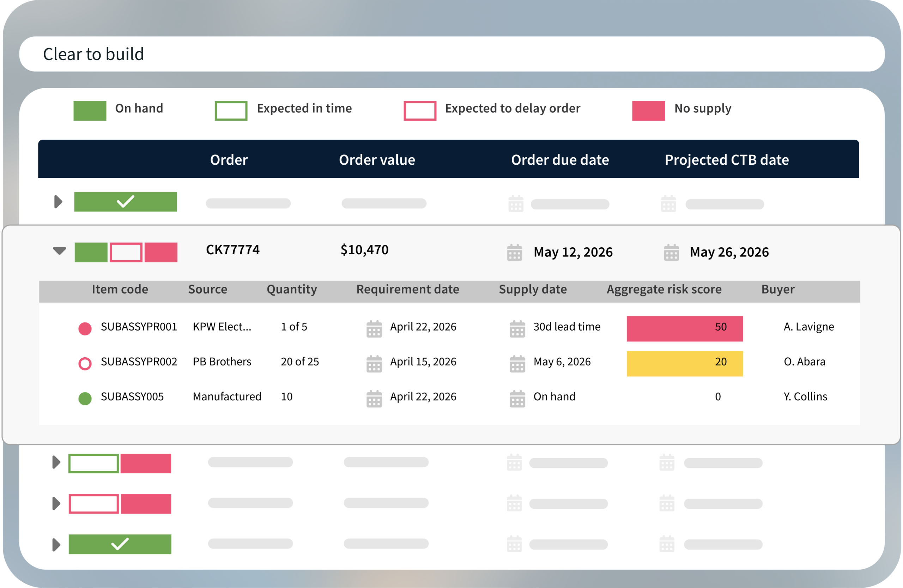The height and width of the screenshot is (588, 903).
Task: Open order CK77774
Action: (x=232, y=250)
